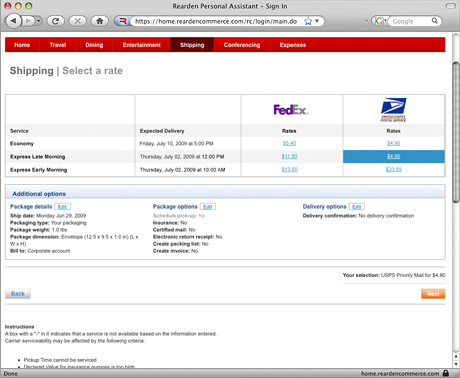Click the orange Next button

coord(433,294)
